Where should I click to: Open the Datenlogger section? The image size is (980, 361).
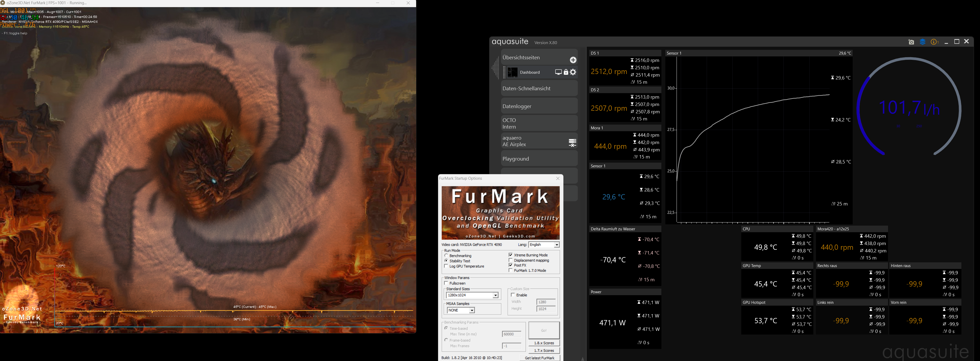(x=539, y=106)
